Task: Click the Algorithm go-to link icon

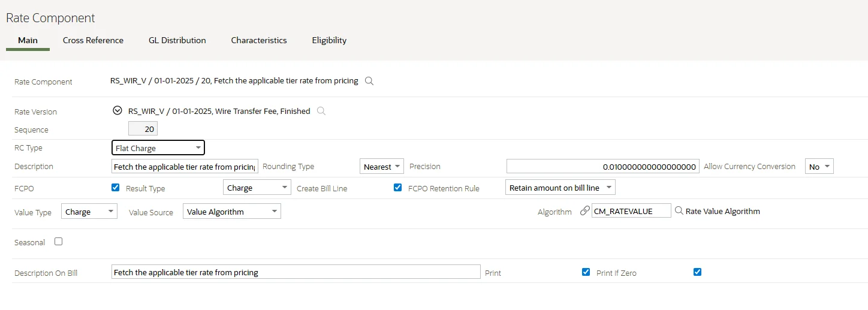Action: tap(584, 211)
